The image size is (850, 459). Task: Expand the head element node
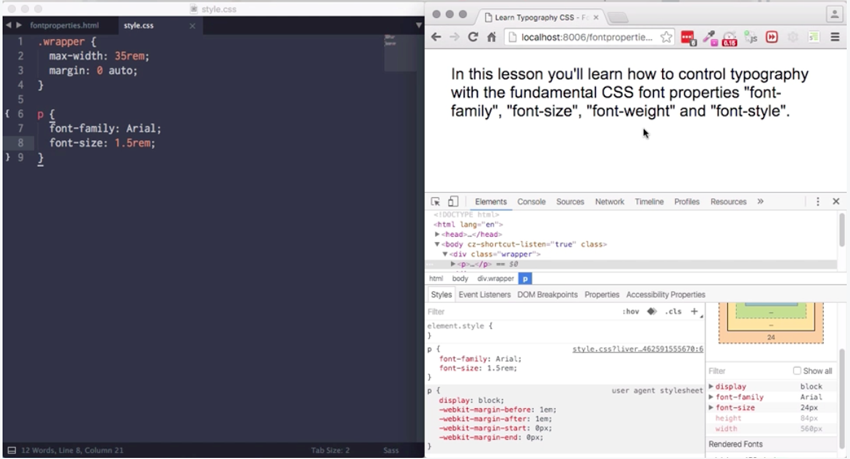pyautogui.click(x=437, y=234)
